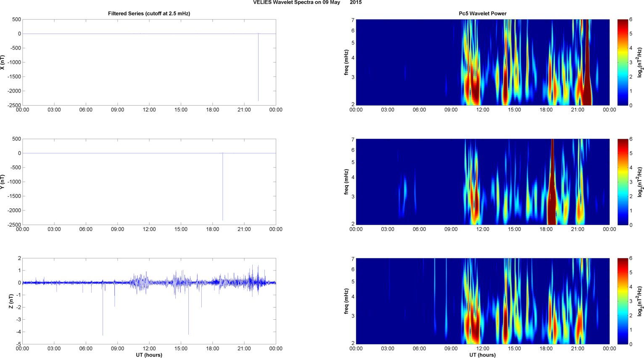Click the 'Filtered Series (cutoff at 2.5 mHz)' title
The width and height of the screenshot is (644, 358).
pyautogui.click(x=149, y=13)
